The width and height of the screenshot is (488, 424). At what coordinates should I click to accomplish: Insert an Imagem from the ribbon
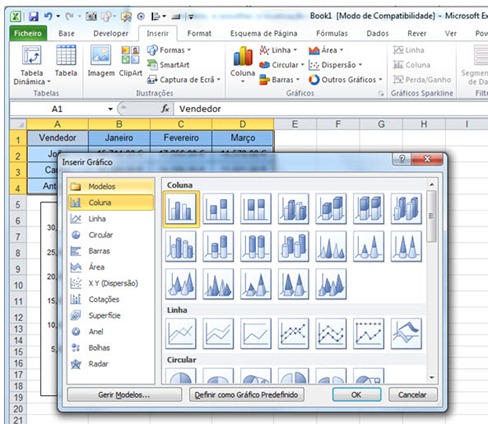tap(101, 62)
